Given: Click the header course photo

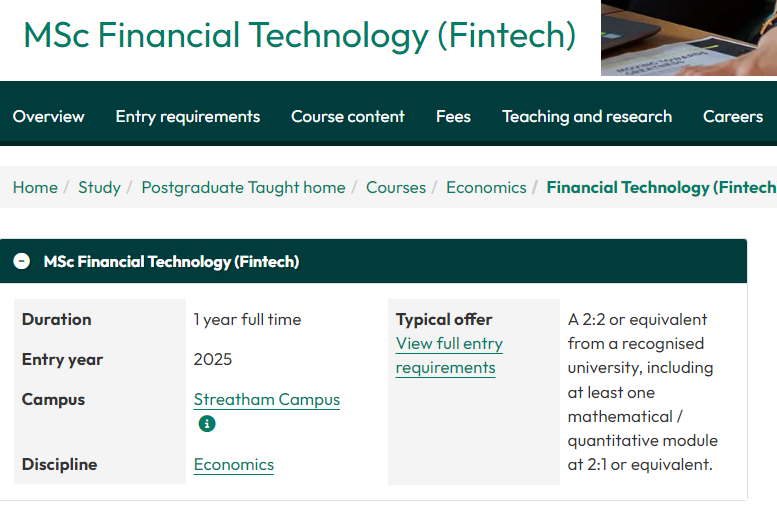Looking at the screenshot, I should [x=689, y=38].
